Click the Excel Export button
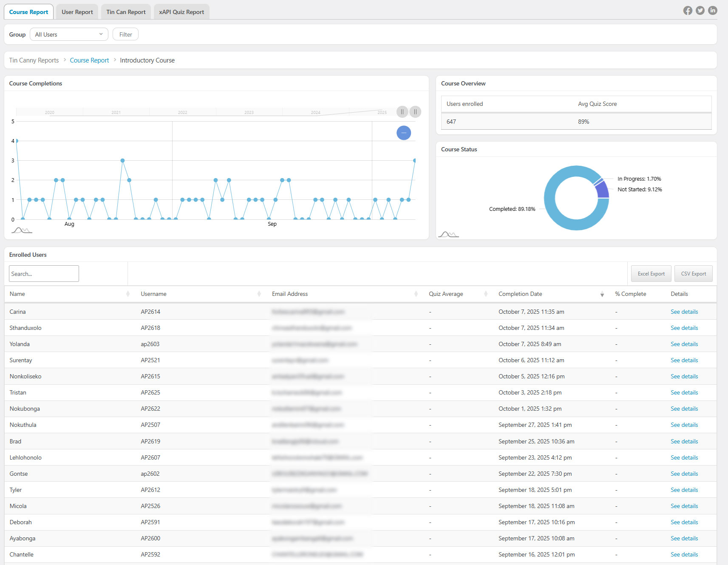Viewport: 728px width, 565px height. (651, 274)
